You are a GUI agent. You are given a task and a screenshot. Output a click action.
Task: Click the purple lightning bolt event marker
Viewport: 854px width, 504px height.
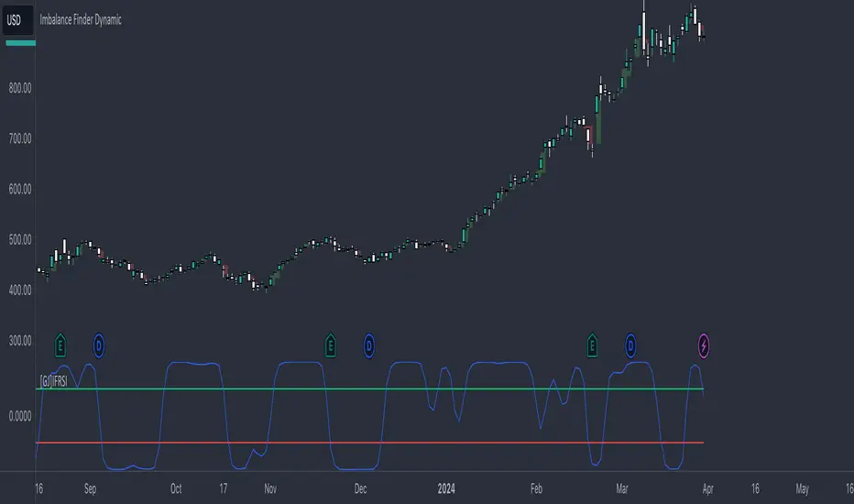coord(704,345)
